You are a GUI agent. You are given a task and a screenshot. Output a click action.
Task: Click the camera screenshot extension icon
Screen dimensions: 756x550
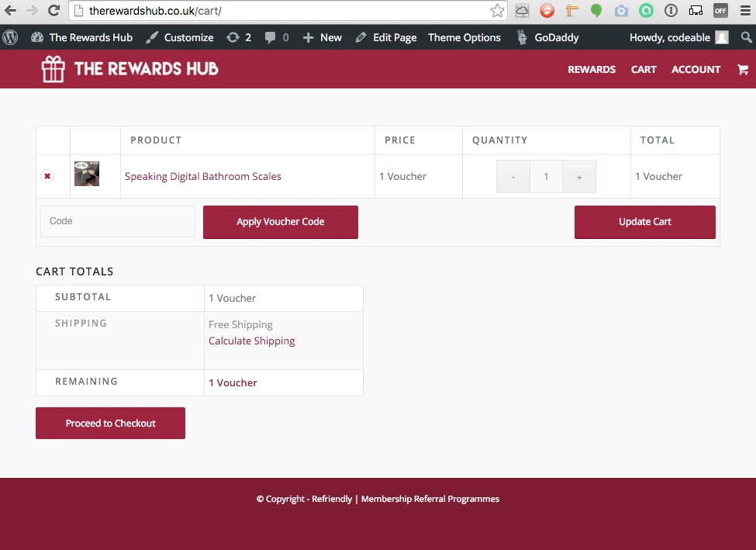pyautogui.click(x=621, y=11)
